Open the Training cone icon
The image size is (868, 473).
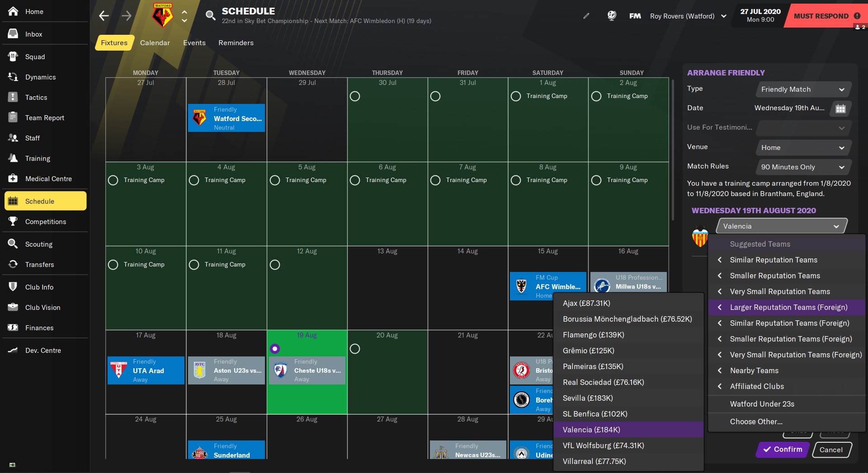[x=13, y=158]
